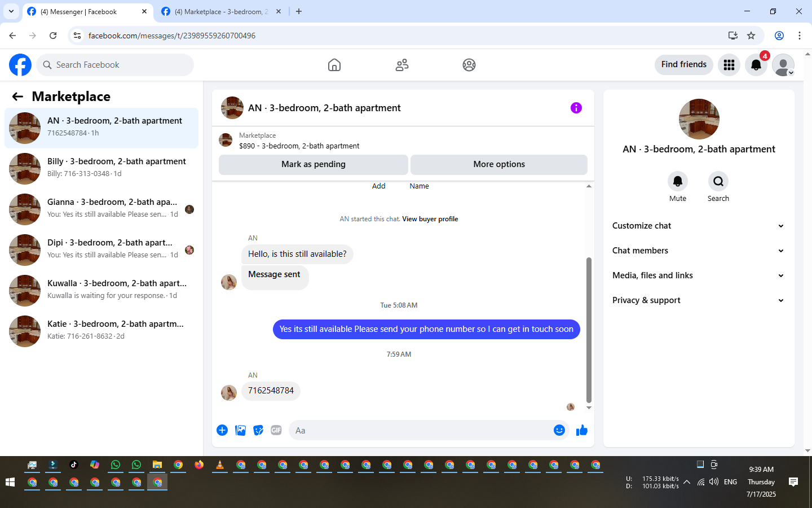
Task: Open conversation information icon
Action: (x=576, y=108)
